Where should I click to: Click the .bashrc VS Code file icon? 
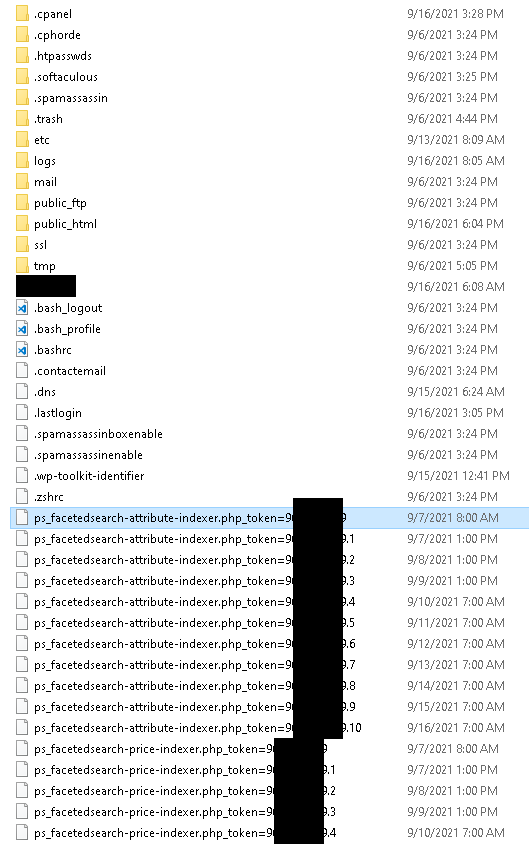[x=22, y=350]
